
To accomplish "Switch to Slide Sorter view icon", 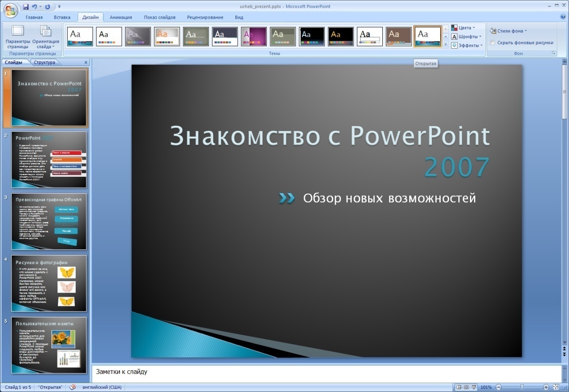I will click(x=466, y=387).
